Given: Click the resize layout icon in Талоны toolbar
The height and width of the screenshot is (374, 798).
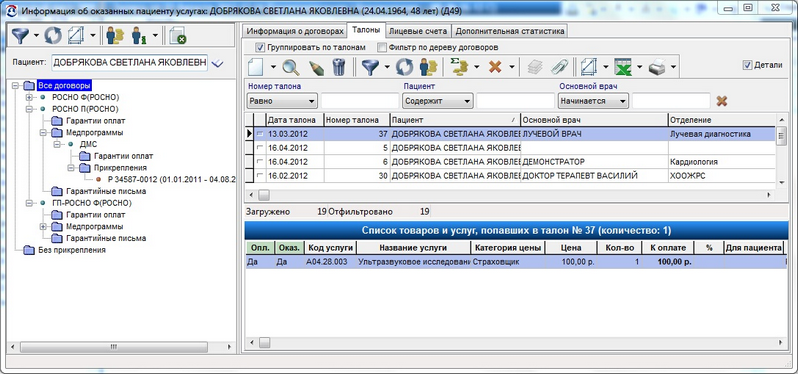Looking at the screenshot, I should click(x=589, y=67).
